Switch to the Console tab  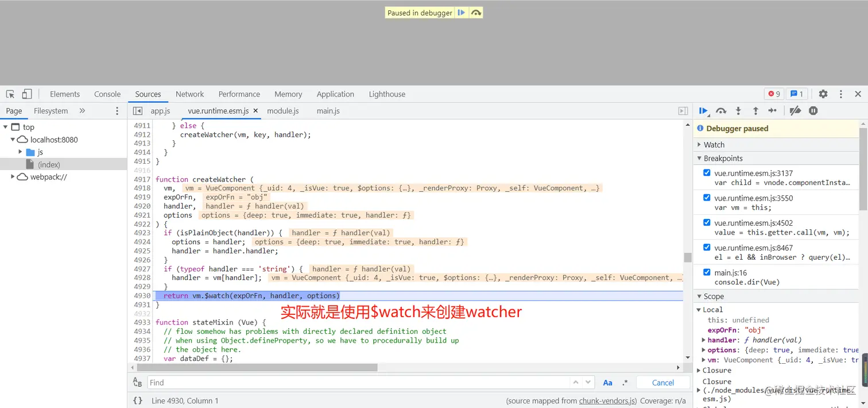click(x=107, y=94)
